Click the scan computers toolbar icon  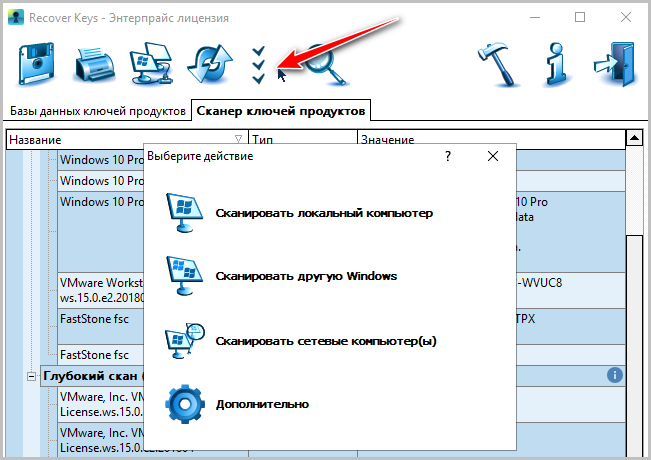click(x=151, y=64)
